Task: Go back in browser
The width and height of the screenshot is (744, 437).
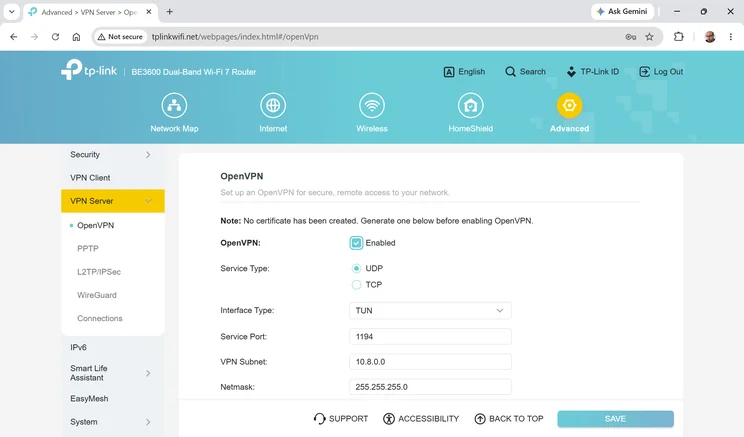Action: pos(13,37)
